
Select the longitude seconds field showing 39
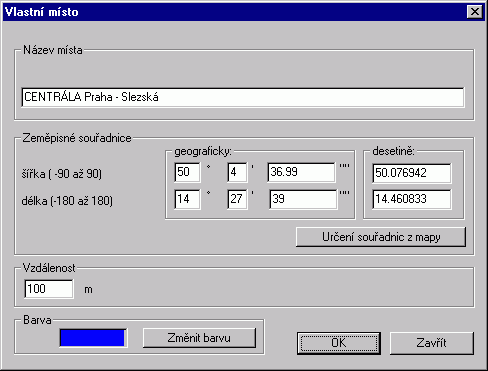303,199
